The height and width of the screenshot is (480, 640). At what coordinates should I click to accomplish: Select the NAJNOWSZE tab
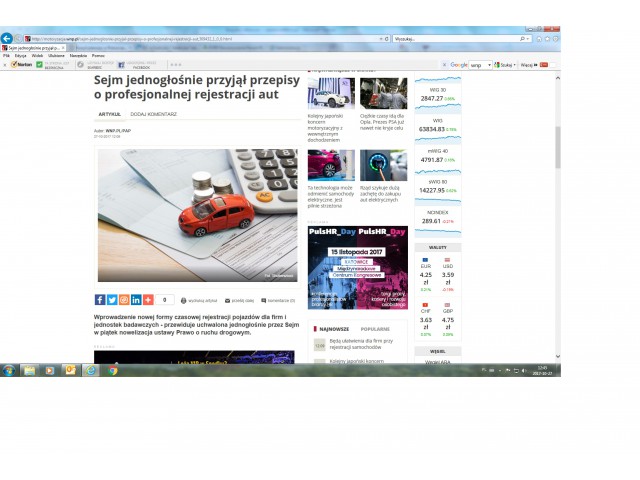(335, 328)
